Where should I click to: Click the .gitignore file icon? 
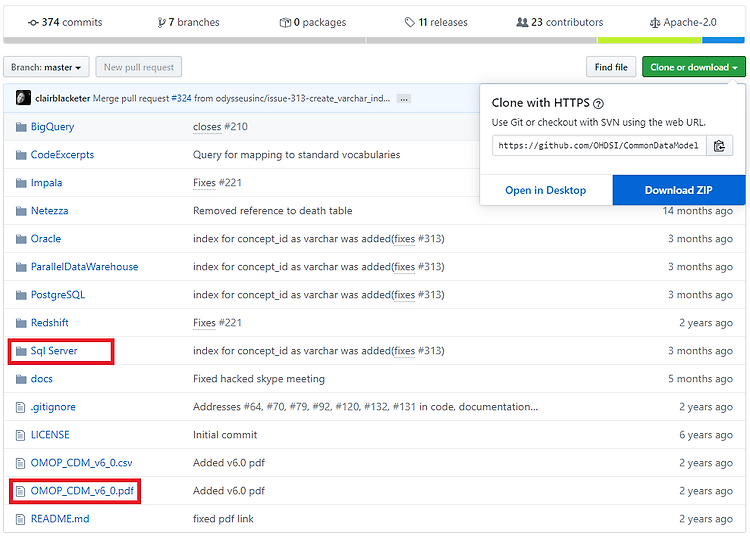click(20, 407)
